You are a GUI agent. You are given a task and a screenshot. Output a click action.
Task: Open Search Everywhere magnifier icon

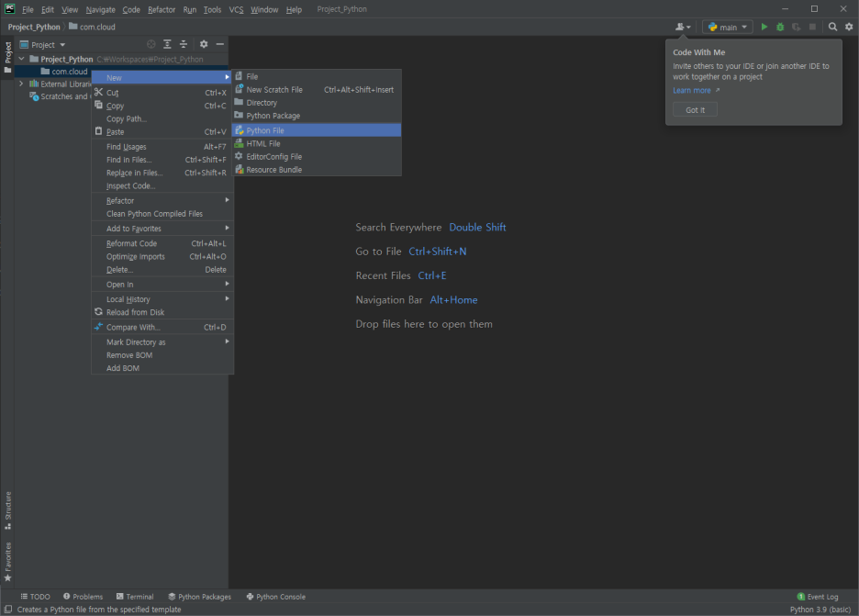tap(832, 27)
